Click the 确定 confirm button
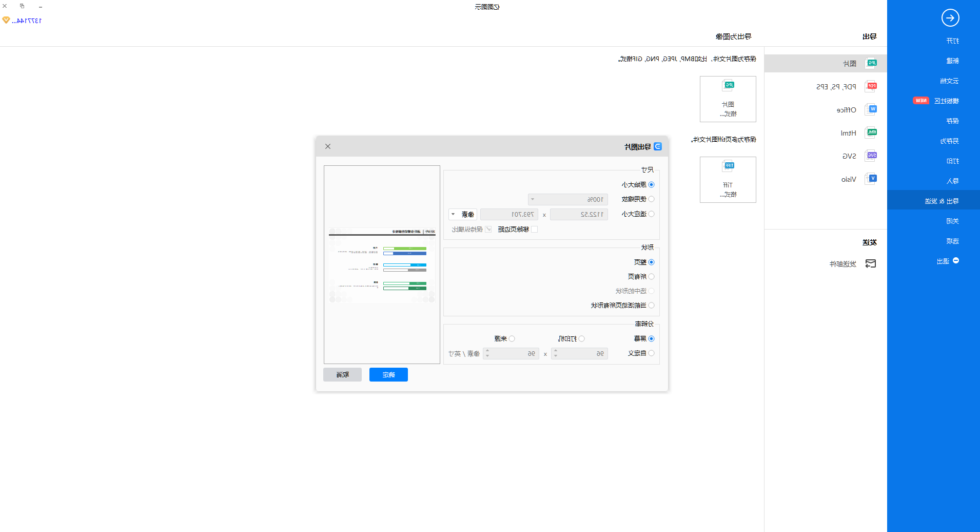This screenshot has height=532, width=980. (388, 374)
